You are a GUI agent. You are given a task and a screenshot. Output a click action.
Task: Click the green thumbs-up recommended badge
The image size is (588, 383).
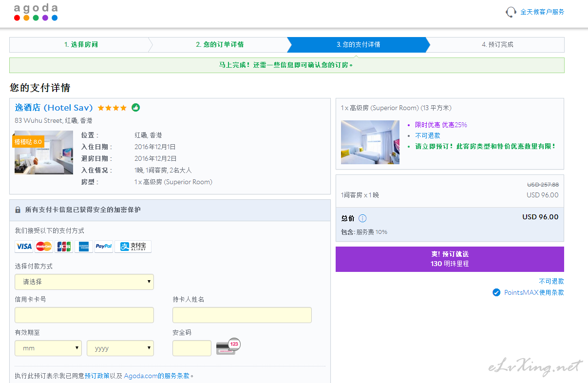[x=135, y=107]
